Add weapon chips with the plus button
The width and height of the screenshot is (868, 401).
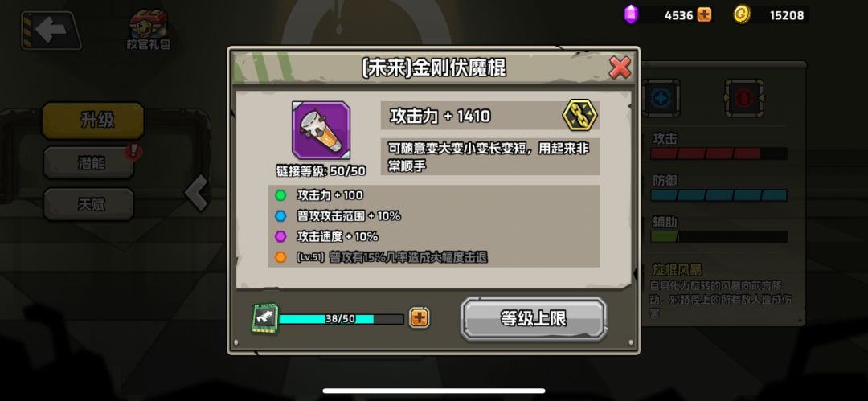pos(419,318)
